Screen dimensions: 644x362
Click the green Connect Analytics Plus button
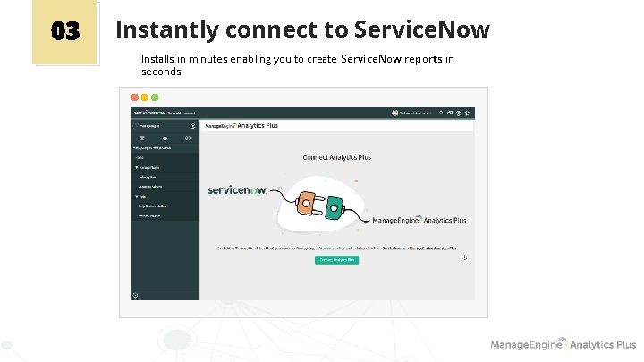(336, 260)
